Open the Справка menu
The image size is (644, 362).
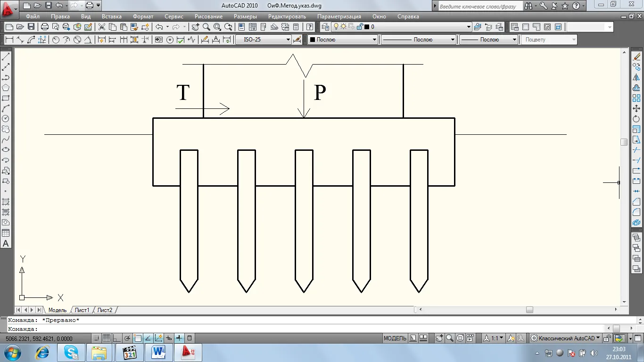pos(408,16)
